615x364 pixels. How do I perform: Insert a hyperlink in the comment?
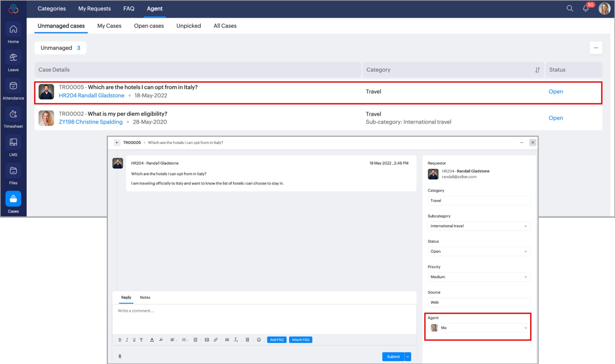216,340
